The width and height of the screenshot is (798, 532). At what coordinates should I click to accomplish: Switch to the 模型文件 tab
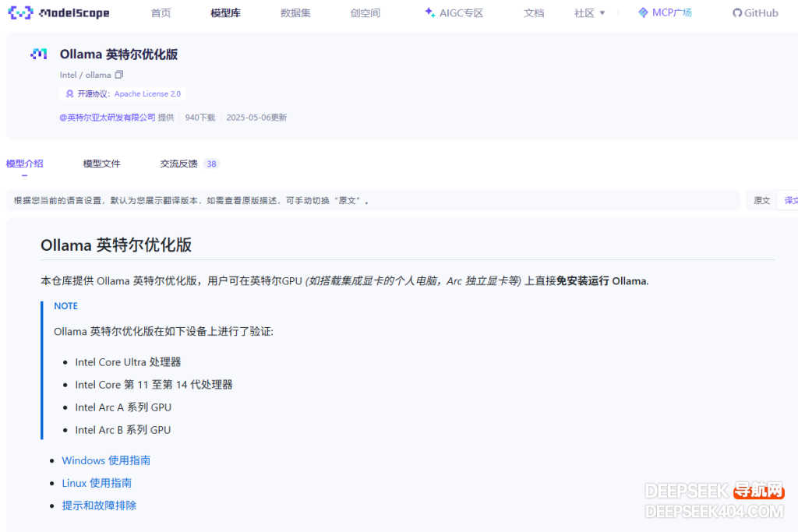101,164
